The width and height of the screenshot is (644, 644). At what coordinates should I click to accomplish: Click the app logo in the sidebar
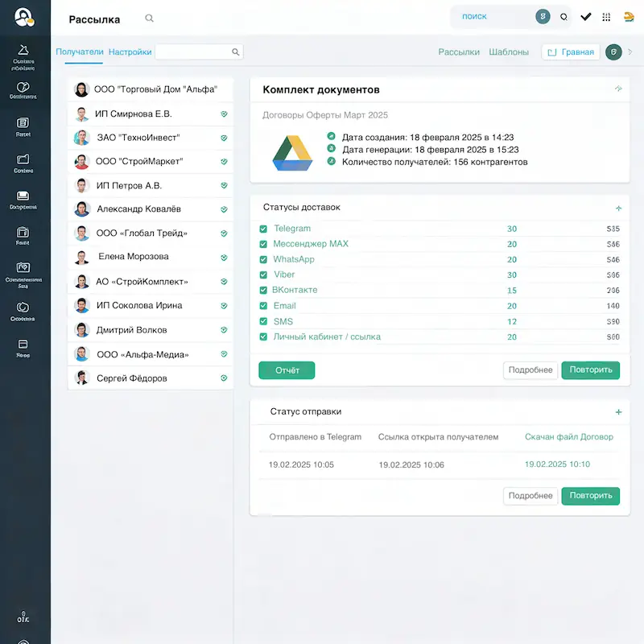(x=24, y=17)
